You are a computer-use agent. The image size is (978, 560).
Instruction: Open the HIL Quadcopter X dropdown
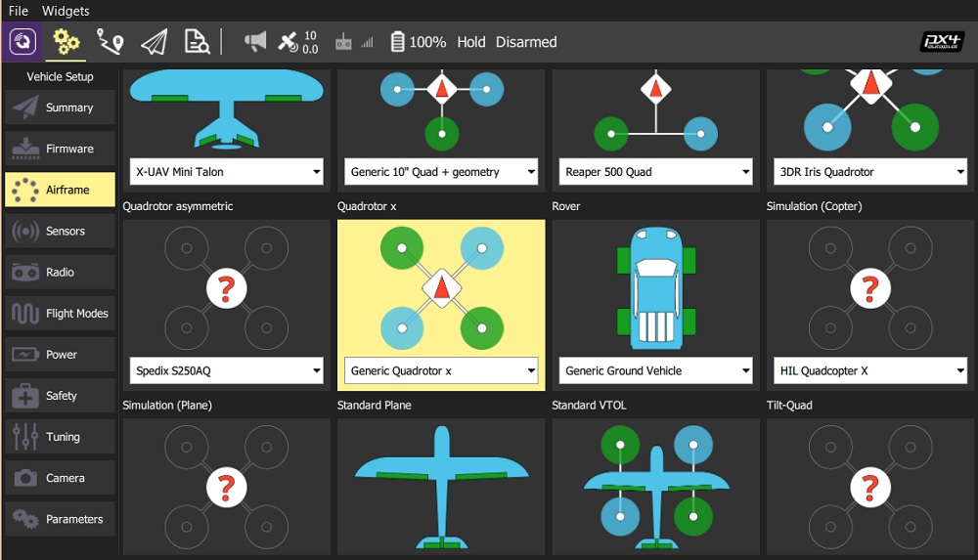click(870, 371)
